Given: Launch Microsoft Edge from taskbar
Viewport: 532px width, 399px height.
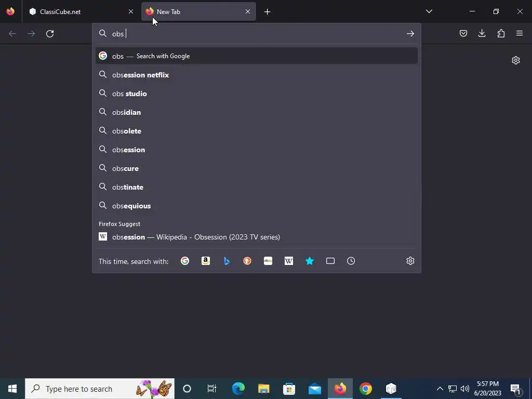Looking at the screenshot, I should click(x=238, y=389).
